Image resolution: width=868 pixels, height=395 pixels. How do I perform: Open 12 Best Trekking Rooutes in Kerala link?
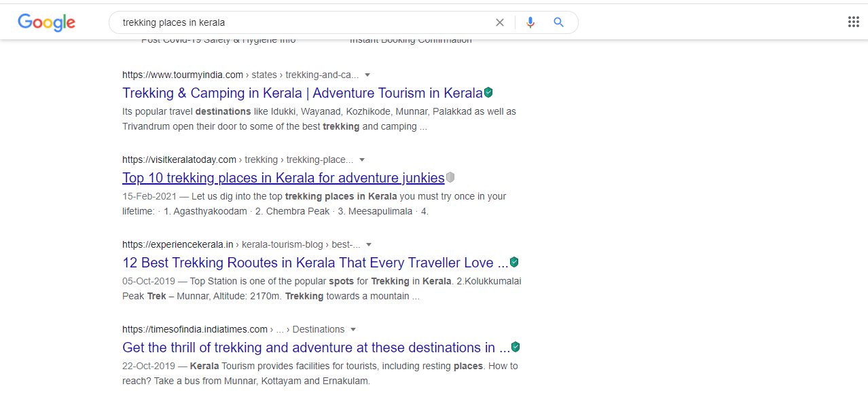[x=315, y=263]
